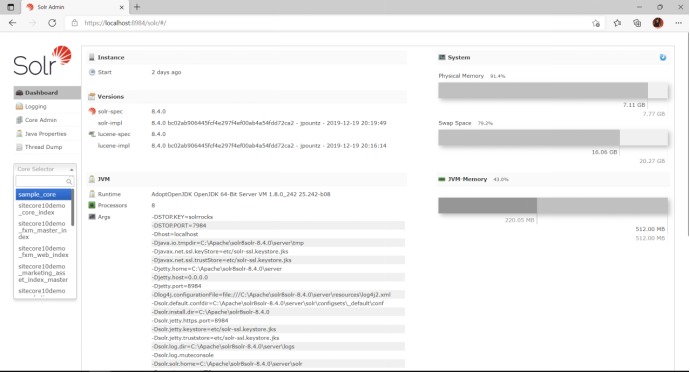The height and width of the screenshot is (373, 690).
Task: Open the Dashboard menu item
Action: tap(47, 92)
